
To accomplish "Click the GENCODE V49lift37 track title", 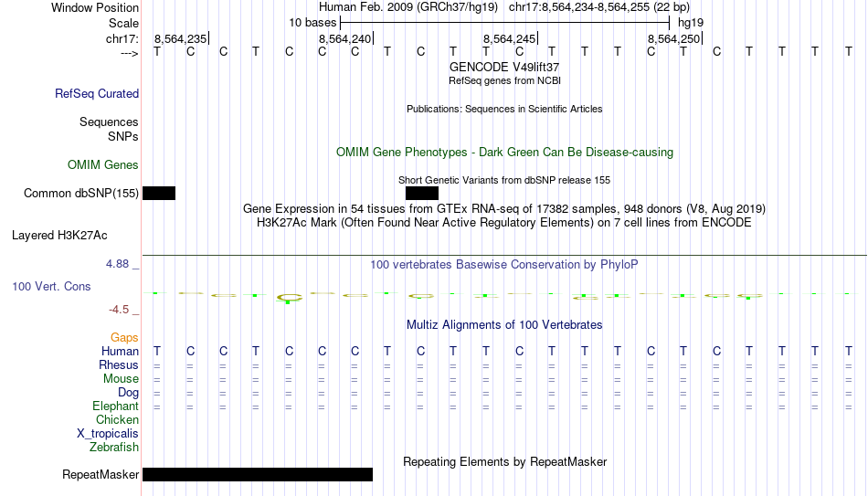I will tap(504, 67).
